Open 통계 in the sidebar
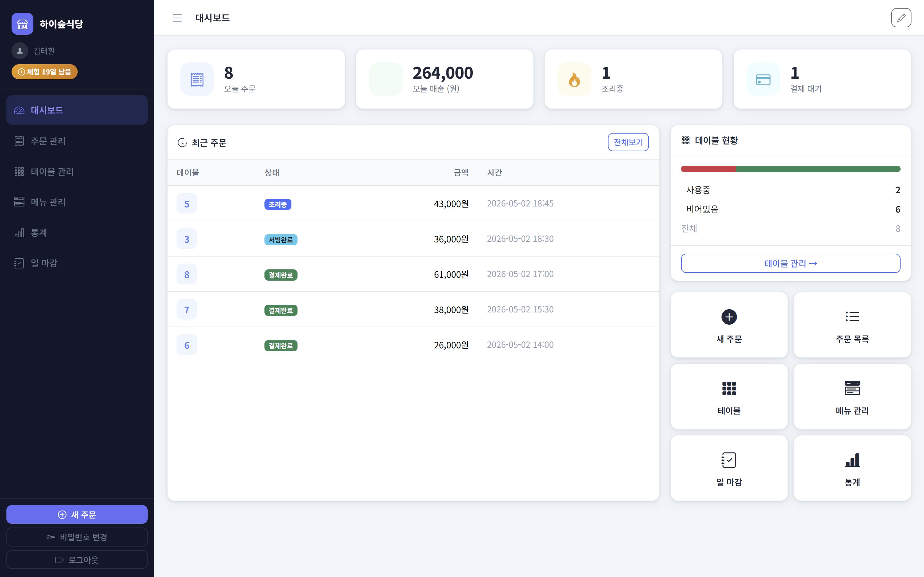Viewport: 924px width, 577px height. coord(77,232)
